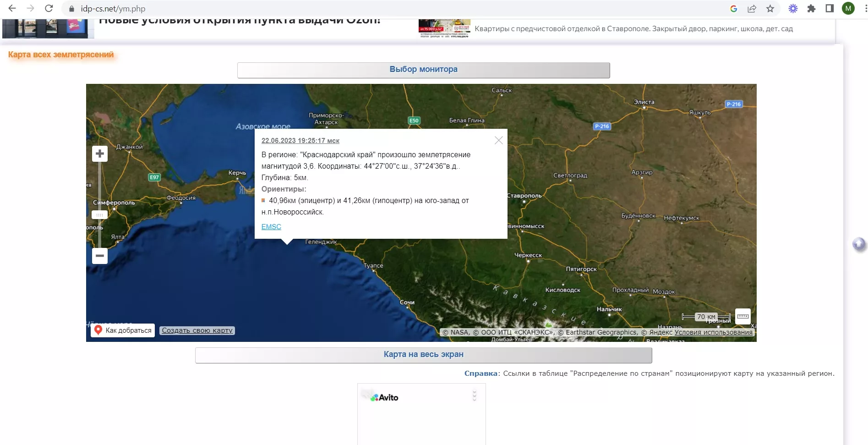Click the map zoom slider handle

(x=99, y=214)
